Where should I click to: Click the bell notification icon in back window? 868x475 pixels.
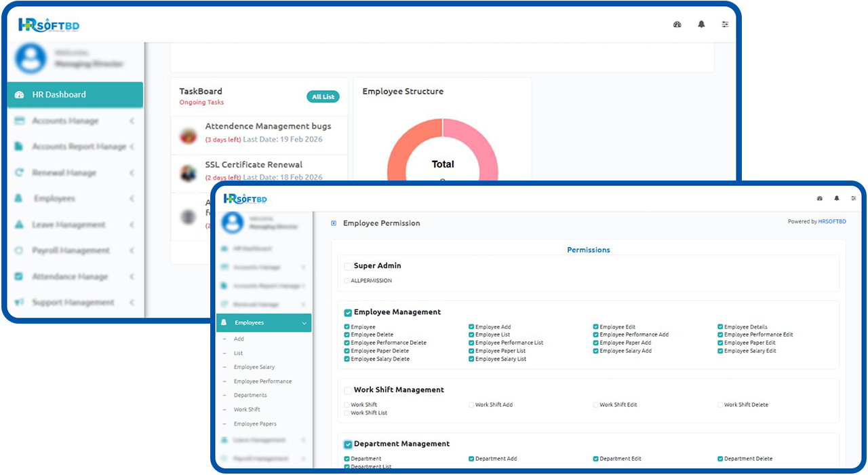coord(701,24)
